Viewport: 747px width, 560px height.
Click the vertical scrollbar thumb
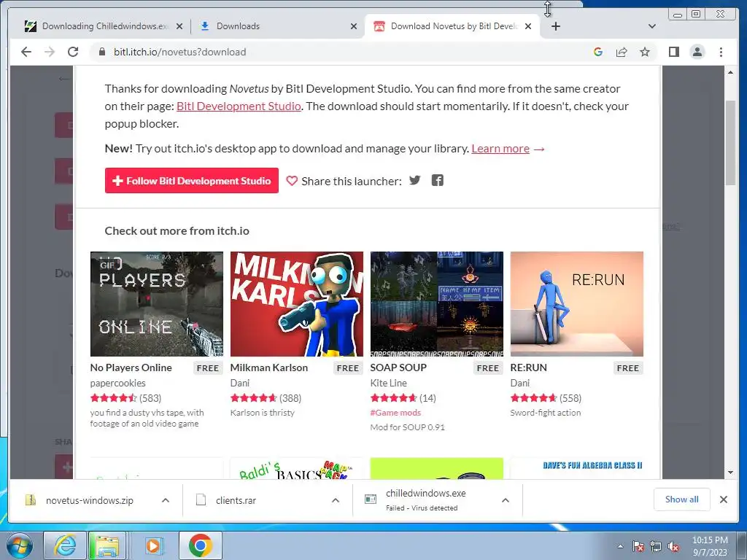pyautogui.click(x=730, y=143)
